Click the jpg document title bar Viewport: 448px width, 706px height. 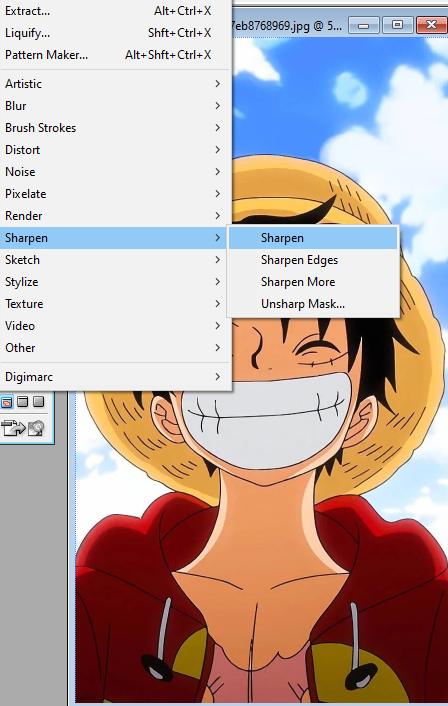coord(288,25)
